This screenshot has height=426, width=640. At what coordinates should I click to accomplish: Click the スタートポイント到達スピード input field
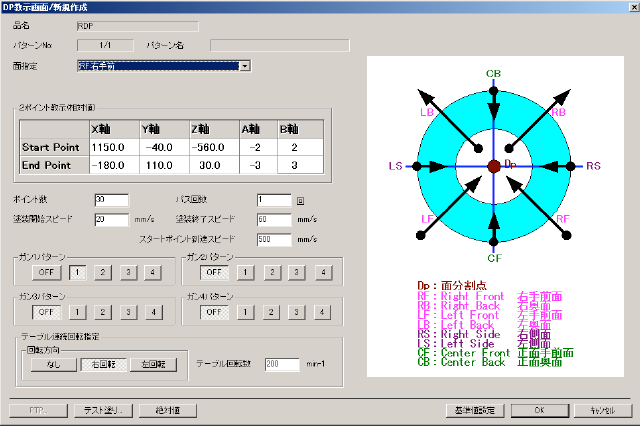click(274, 240)
